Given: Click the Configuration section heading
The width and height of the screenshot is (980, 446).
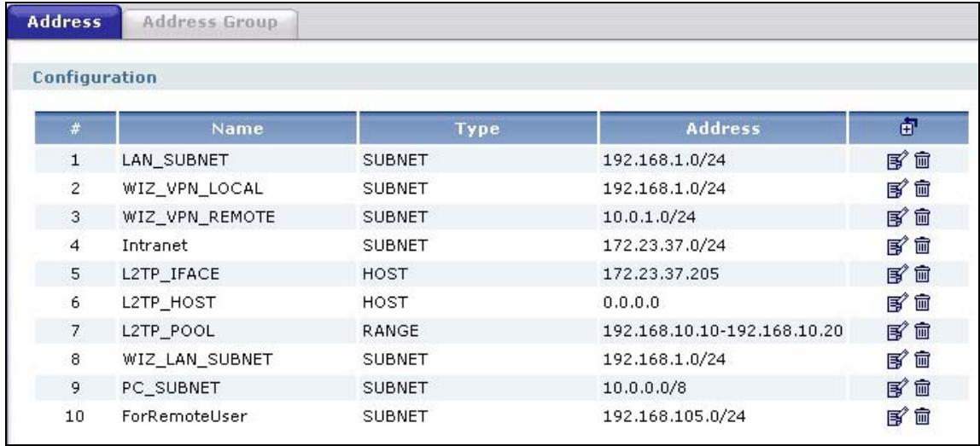Looking at the screenshot, I should click(95, 78).
